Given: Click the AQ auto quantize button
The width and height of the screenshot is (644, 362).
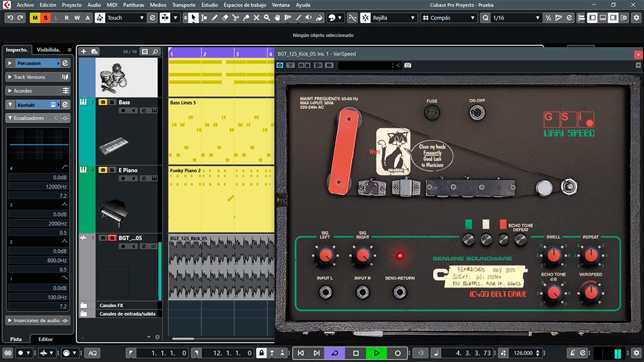Looking at the screenshot, I should click(x=93, y=353).
